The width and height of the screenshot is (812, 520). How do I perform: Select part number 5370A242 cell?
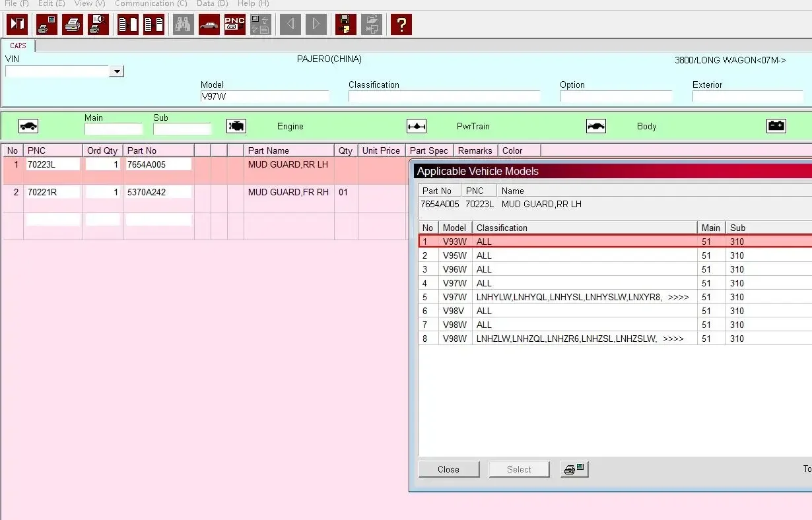(158, 192)
